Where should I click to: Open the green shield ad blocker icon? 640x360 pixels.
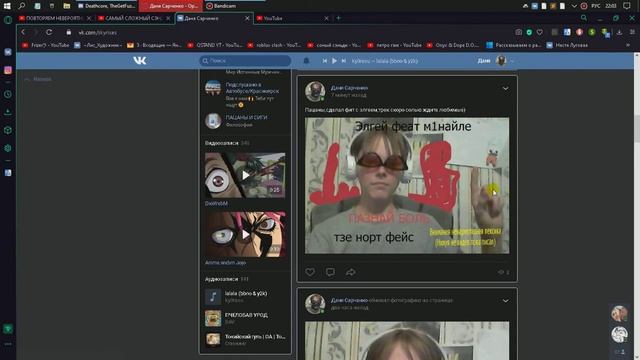529,32
